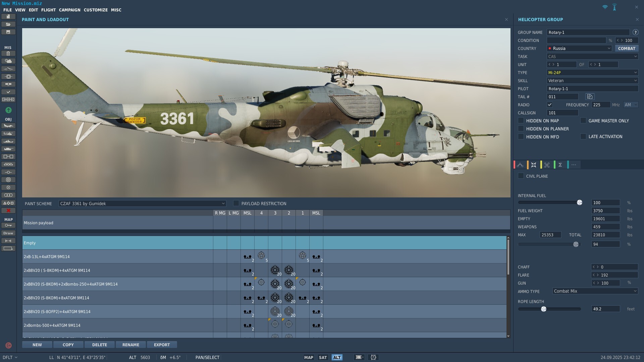Viewport: 644px width, 362px height.
Task: Open the route waypoints tab icon
Action: 520,165
